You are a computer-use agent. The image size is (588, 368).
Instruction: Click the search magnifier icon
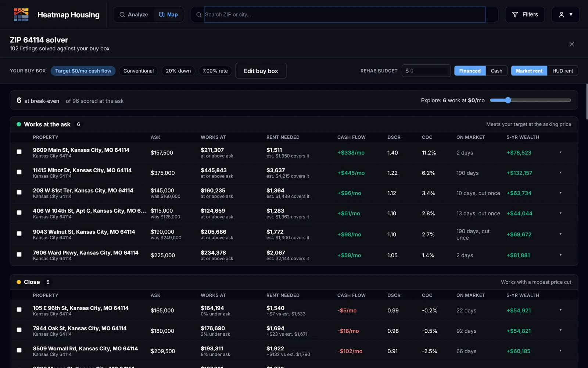point(199,15)
